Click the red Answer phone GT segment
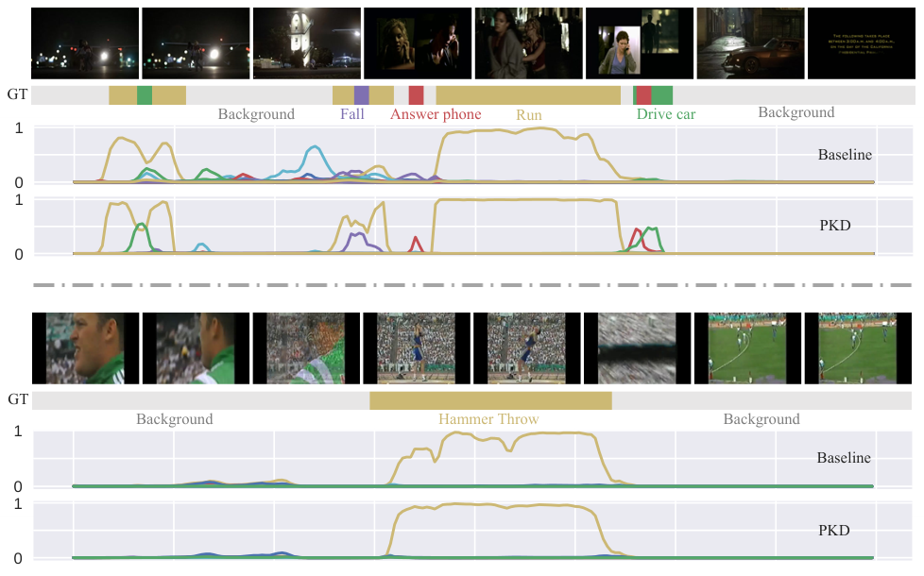This screenshot has height=576, width=924. (x=416, y=95)
